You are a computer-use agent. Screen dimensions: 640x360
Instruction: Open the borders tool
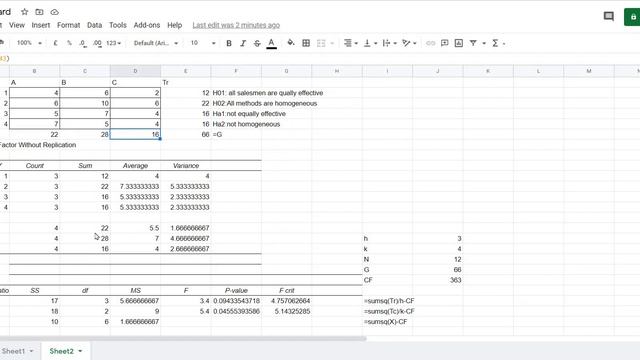click(306, 43)
